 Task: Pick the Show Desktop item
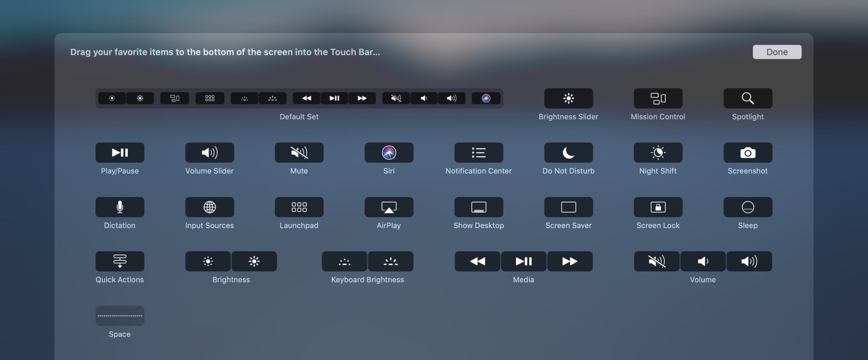point(479,207)
